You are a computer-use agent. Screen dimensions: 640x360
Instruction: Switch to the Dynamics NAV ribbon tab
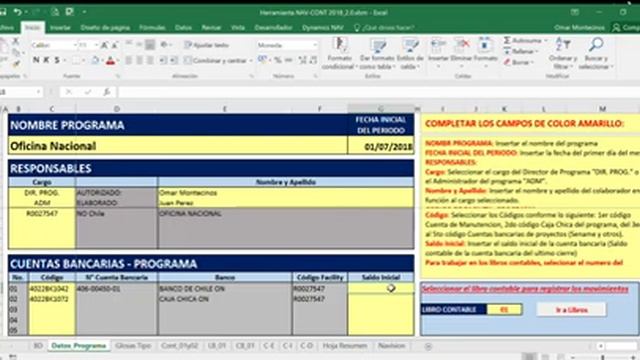[x=322, y=27]
